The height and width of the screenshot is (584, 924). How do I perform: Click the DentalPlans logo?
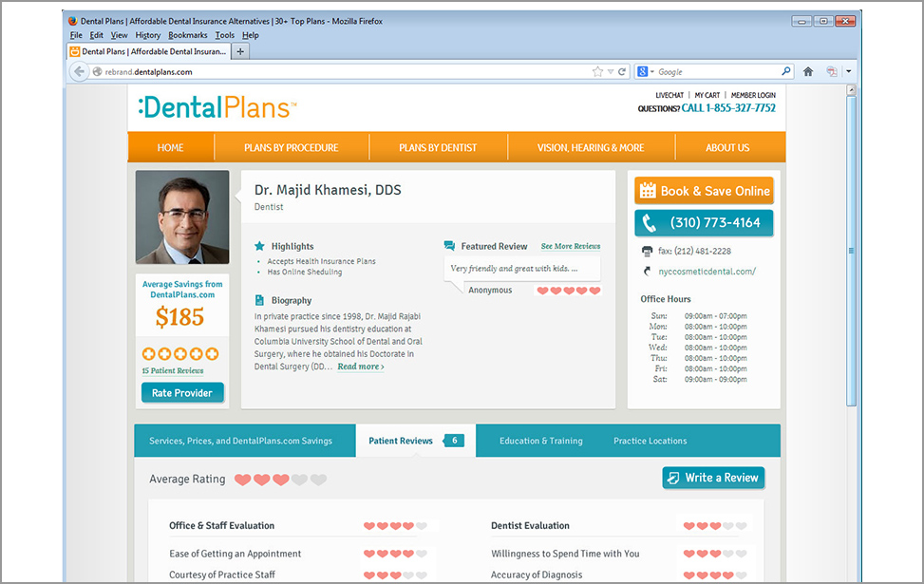[x=217, y=107]
